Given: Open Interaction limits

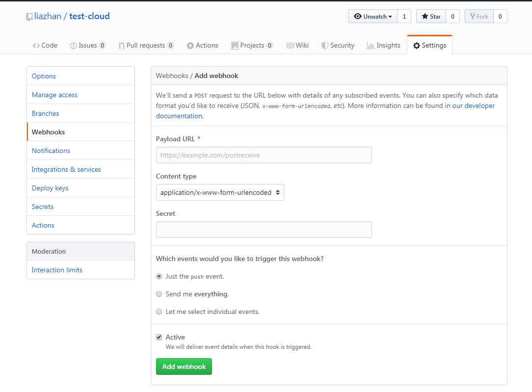Looking at the screenshot, I should (x=81, y=270).
